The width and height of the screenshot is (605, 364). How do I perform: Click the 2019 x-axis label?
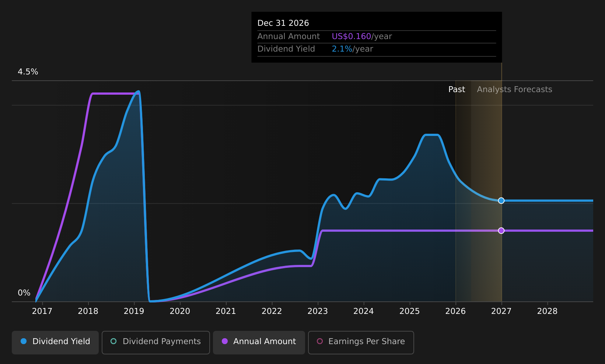point(134,311)
